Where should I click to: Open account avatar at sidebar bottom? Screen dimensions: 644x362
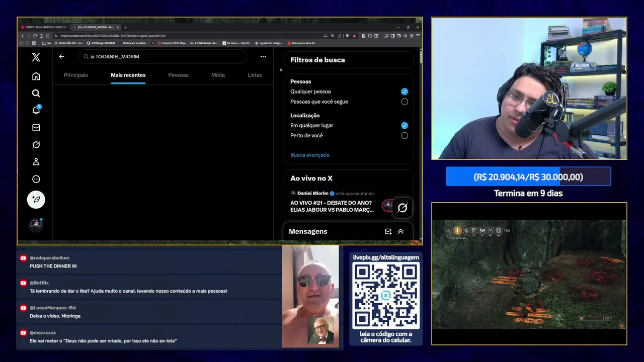pos(36,225)
